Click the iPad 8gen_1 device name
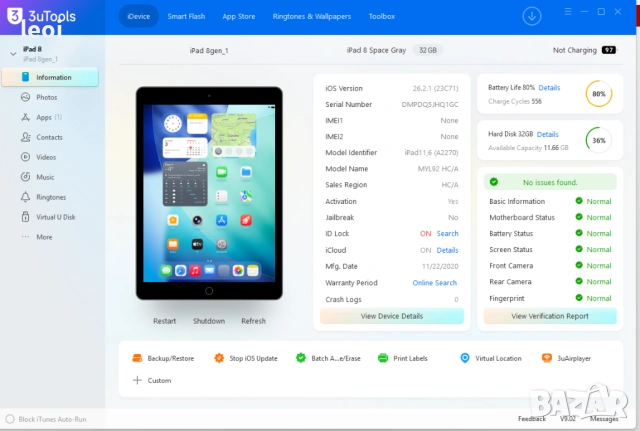Image resolution: width=640 pixels, height=431 pixels. click(209, 51)
